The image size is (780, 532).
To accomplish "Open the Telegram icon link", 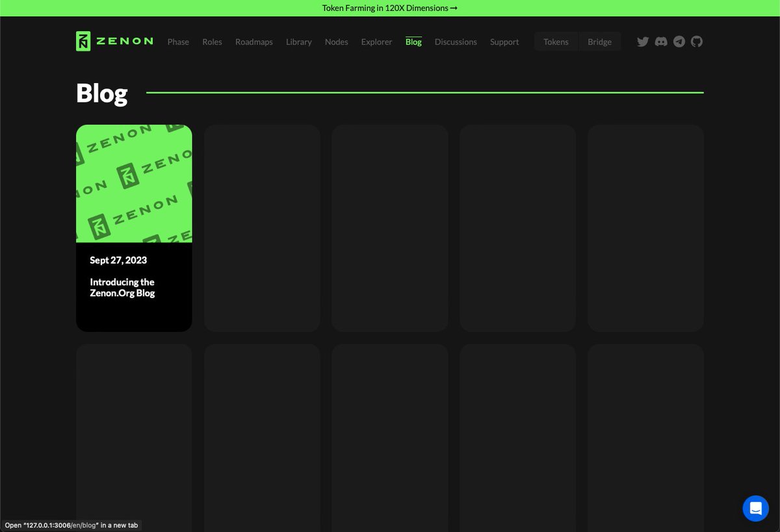I will coord(679,42).
